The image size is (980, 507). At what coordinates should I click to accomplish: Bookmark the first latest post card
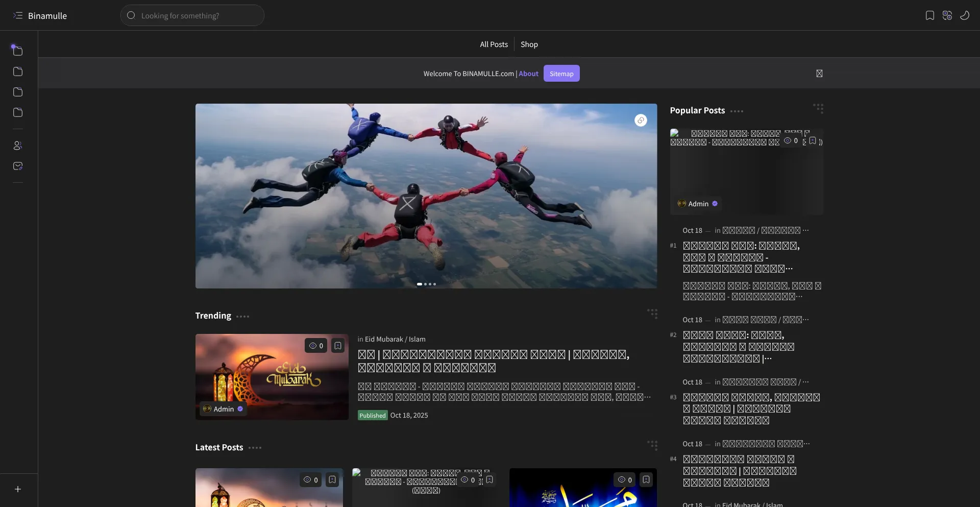(332, 480)
